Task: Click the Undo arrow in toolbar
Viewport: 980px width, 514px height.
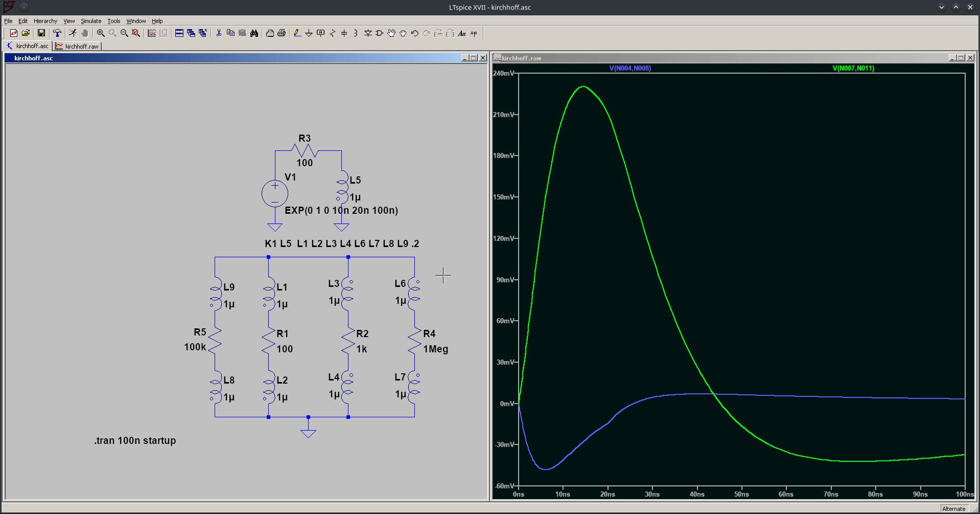Action: click(415, 33)
